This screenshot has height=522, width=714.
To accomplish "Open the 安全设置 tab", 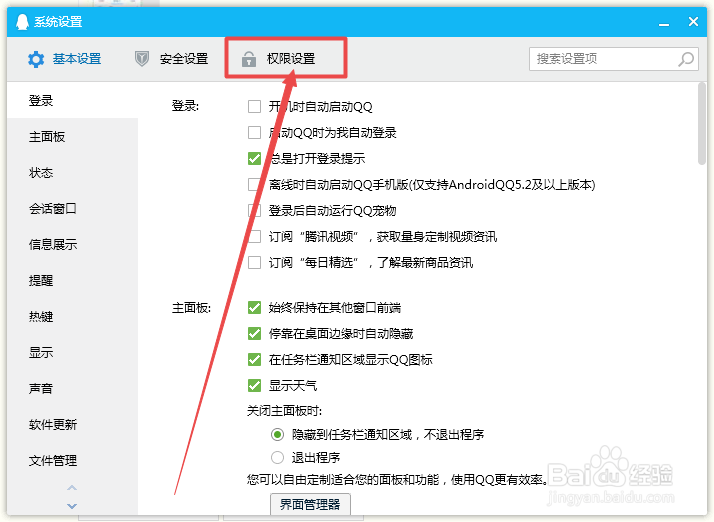I will [x=172, y=59].
